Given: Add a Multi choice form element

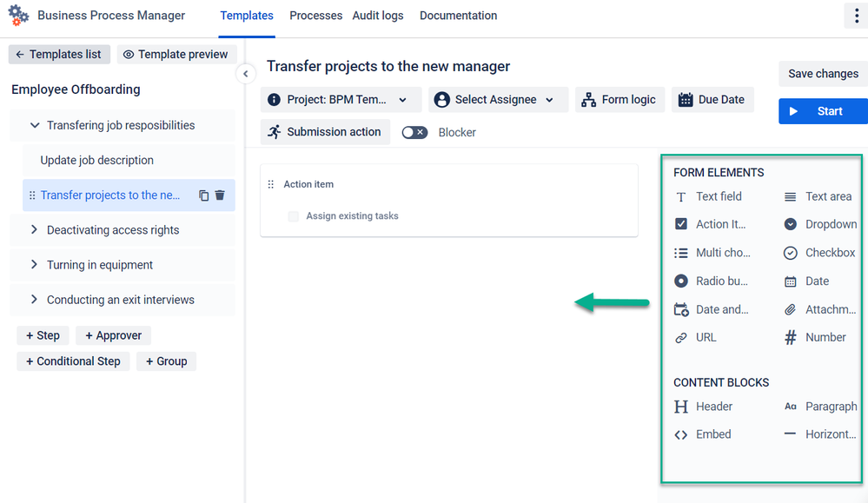Looking at the screenshot, I should pyautogui.click(x=712, y=253).
